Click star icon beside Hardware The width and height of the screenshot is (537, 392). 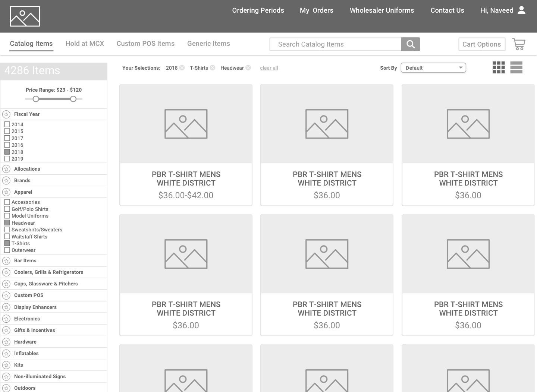(x=6, y=342)
